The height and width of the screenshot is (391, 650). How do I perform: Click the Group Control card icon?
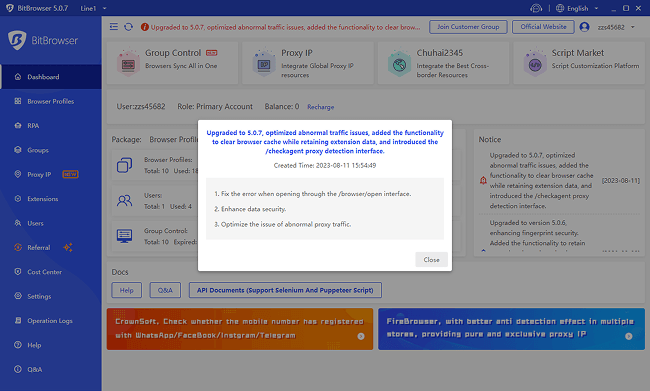[x=128, y=63]
